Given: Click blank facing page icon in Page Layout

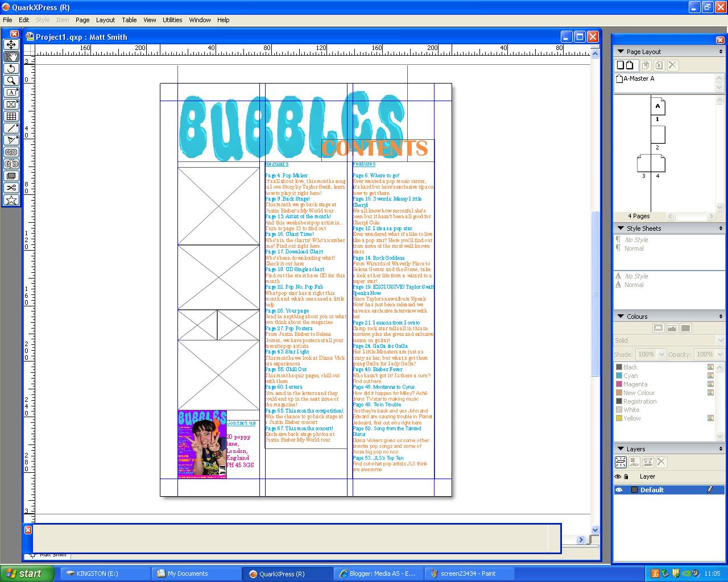Looking at the screenshot, I should pyautogui.click(x=631, y=65).
